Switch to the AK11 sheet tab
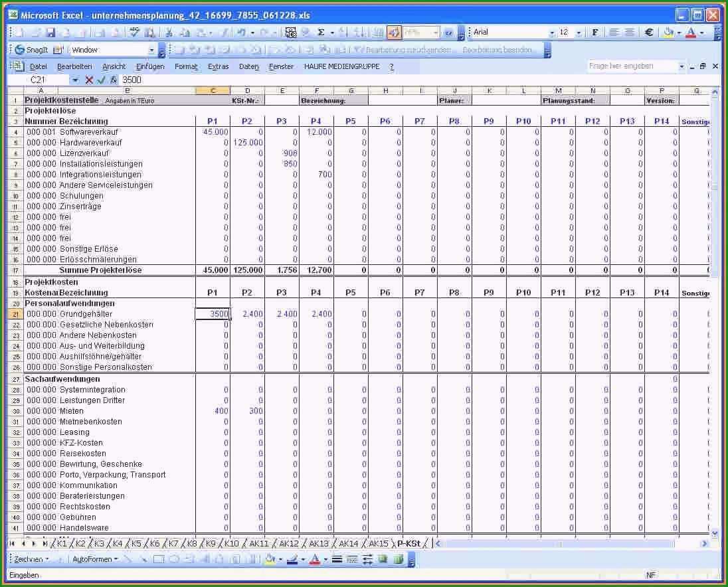This screenshot has height=587, width=728. click(x=258, y=543)
